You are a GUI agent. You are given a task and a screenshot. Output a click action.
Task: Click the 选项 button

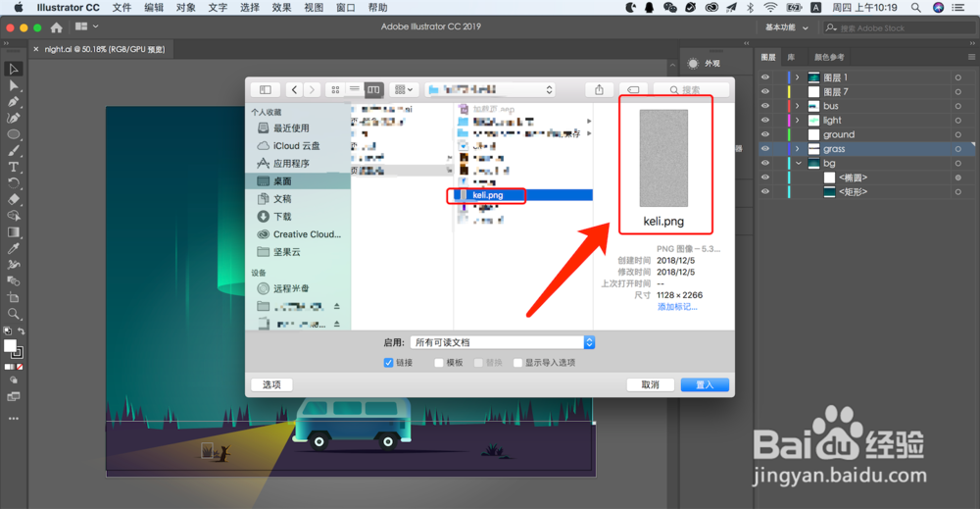click(271, 384)
